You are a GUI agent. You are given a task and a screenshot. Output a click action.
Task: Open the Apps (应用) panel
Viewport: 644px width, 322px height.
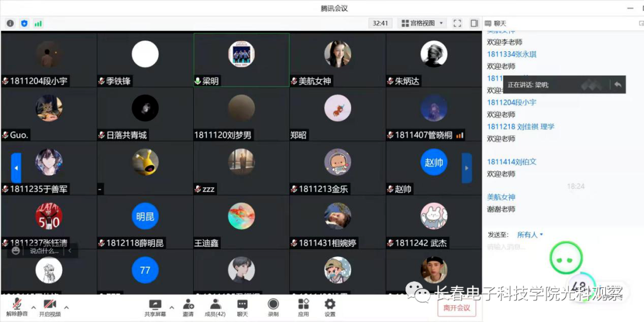[304, 307]
